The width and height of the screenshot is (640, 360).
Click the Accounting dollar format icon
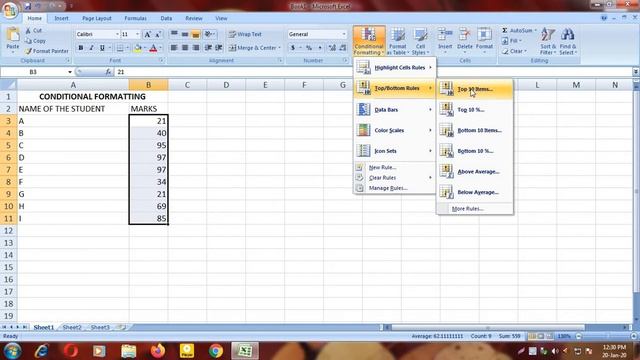pyautogui.click(x=293, y=48)
